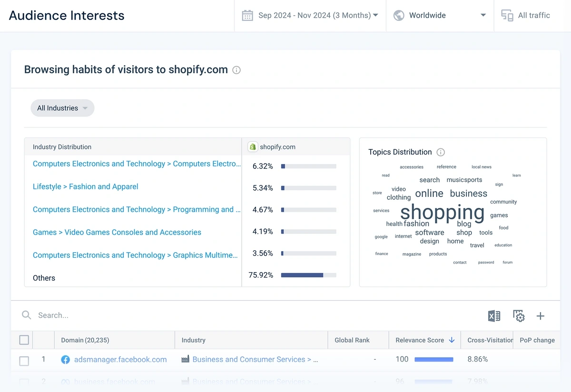Click 'clothing' in the word cloud
The height and width of the screenshot is (392, 571).
(x=399, y=197)
